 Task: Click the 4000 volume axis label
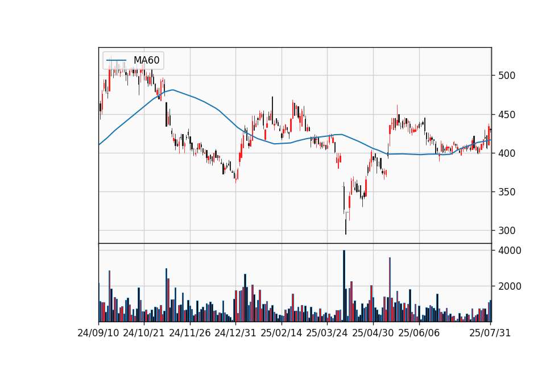510,251
